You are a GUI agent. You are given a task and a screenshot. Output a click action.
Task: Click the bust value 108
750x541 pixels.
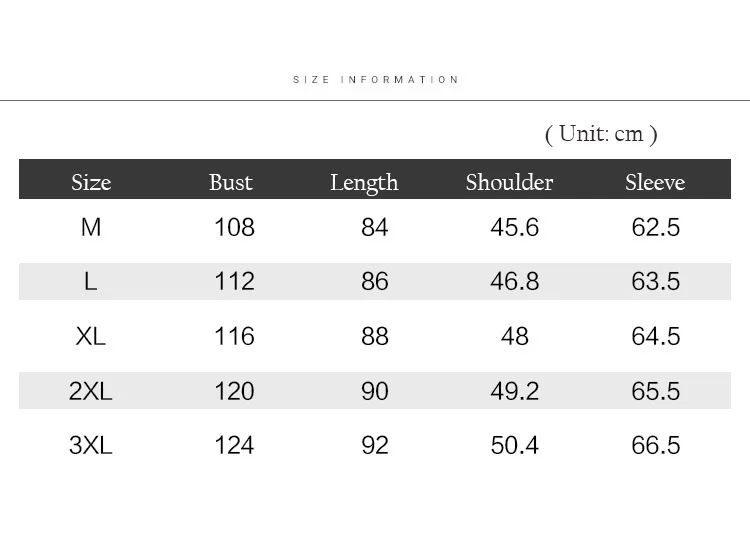point(234,227)
